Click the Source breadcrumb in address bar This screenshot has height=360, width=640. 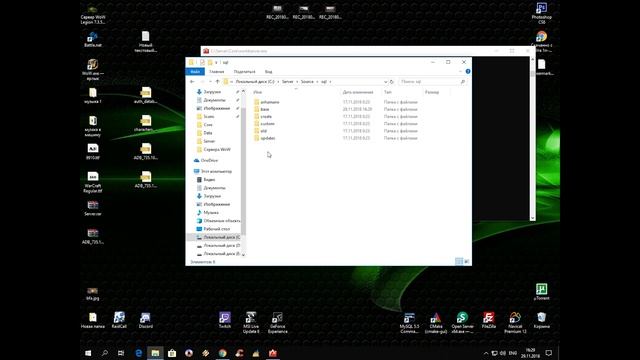(307, 82)
